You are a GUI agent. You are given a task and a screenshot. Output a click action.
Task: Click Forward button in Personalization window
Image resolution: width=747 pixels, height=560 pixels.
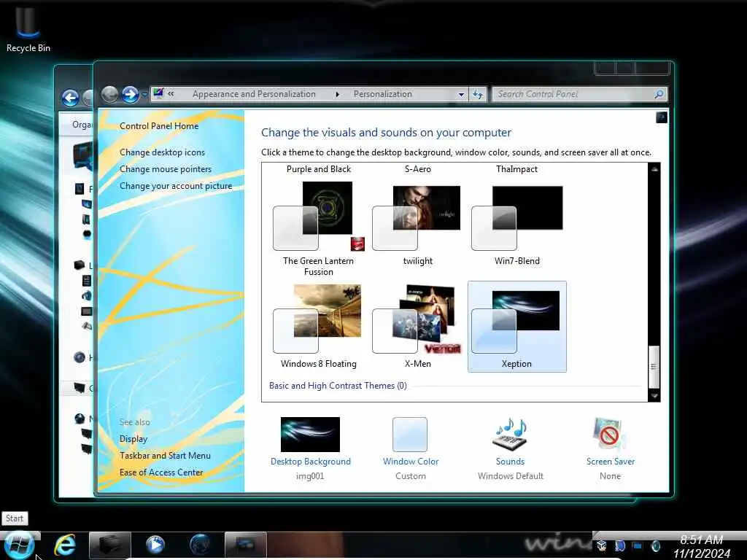(130, 94)
